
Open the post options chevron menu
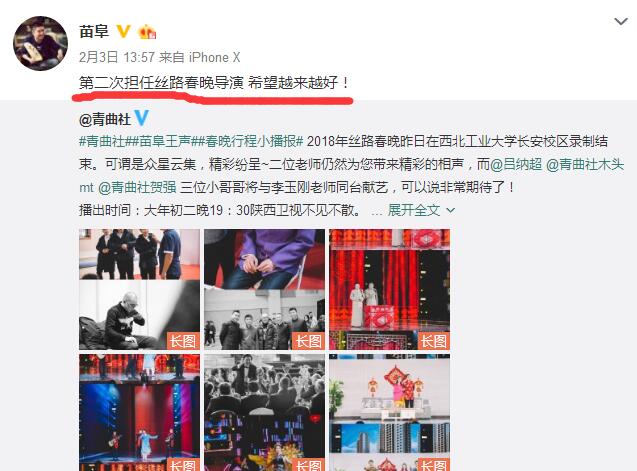point(621,21)
